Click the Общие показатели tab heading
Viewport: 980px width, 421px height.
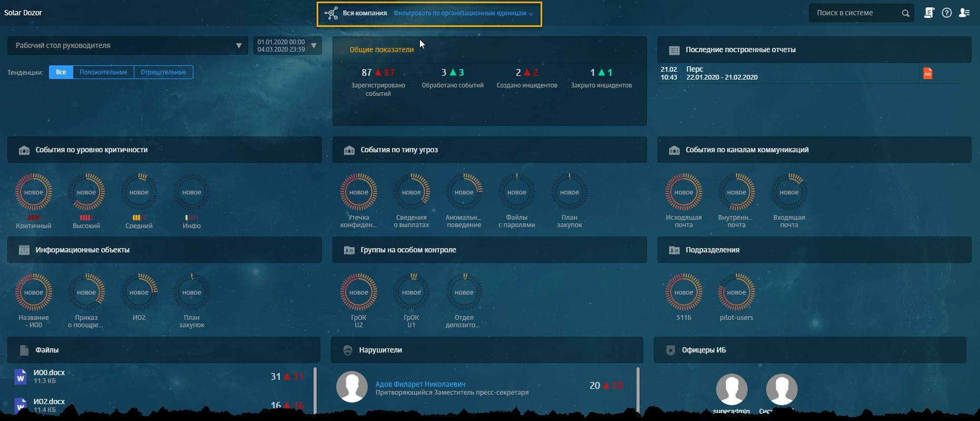click(x=381, y=50)
